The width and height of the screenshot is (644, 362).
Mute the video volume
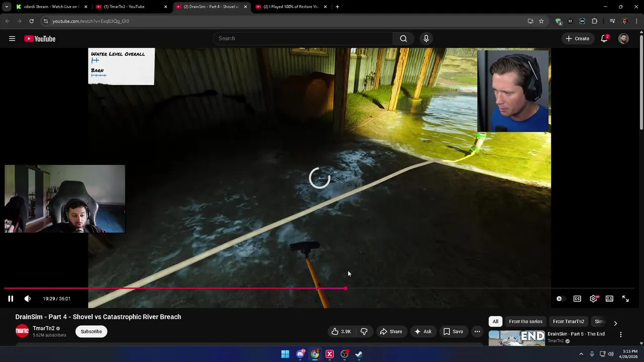coord(28,299)
